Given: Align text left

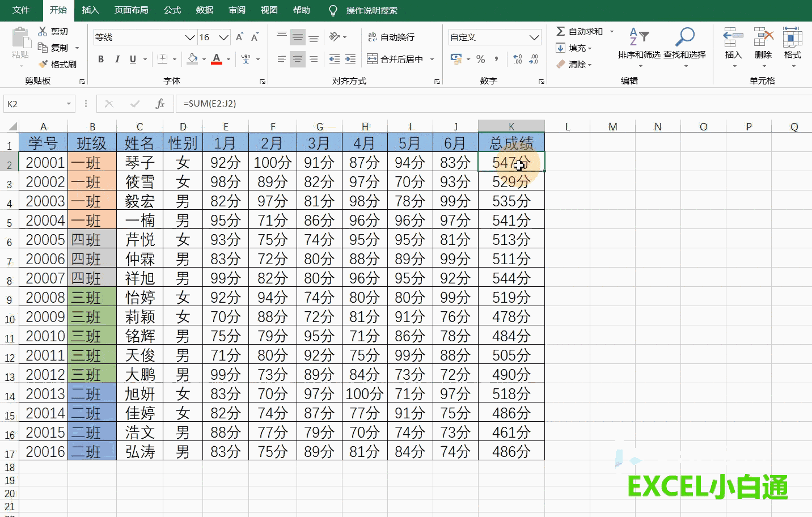Looking at the screenshot, I should [282, 59].
